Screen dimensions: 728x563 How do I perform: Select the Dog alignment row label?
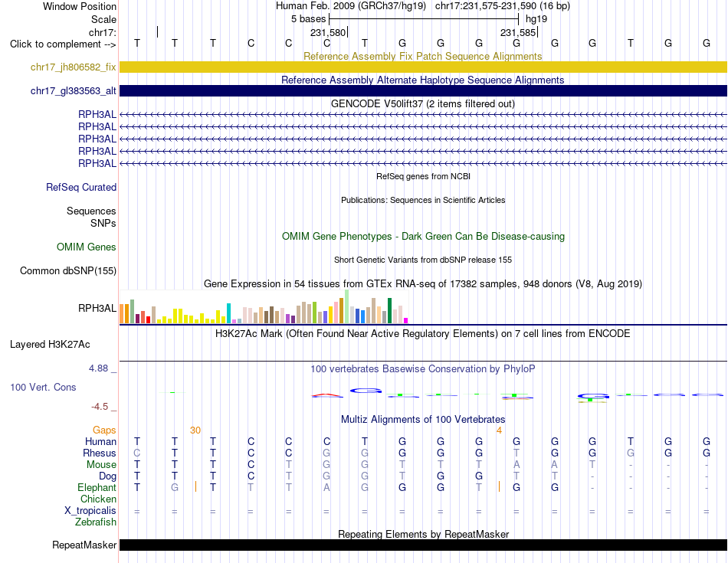[107, 476]
